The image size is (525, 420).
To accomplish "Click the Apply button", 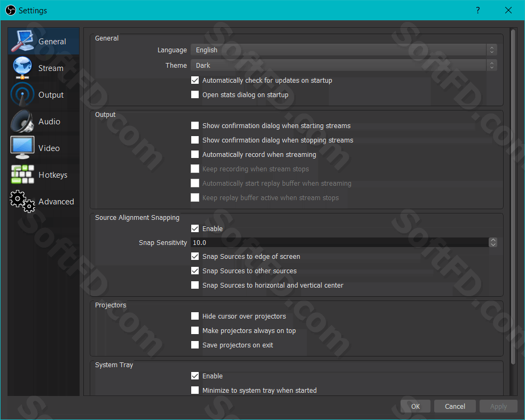I will tap(498, 406).
